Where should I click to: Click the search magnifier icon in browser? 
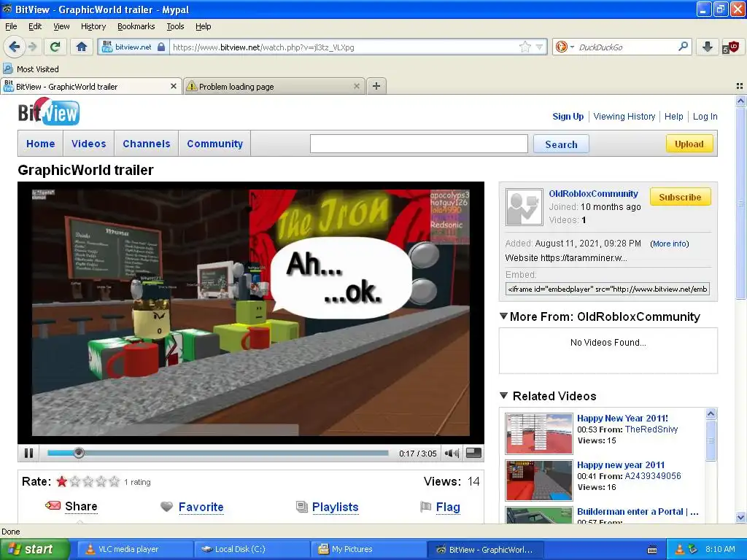pyautogui.click(x=683, y=47)
